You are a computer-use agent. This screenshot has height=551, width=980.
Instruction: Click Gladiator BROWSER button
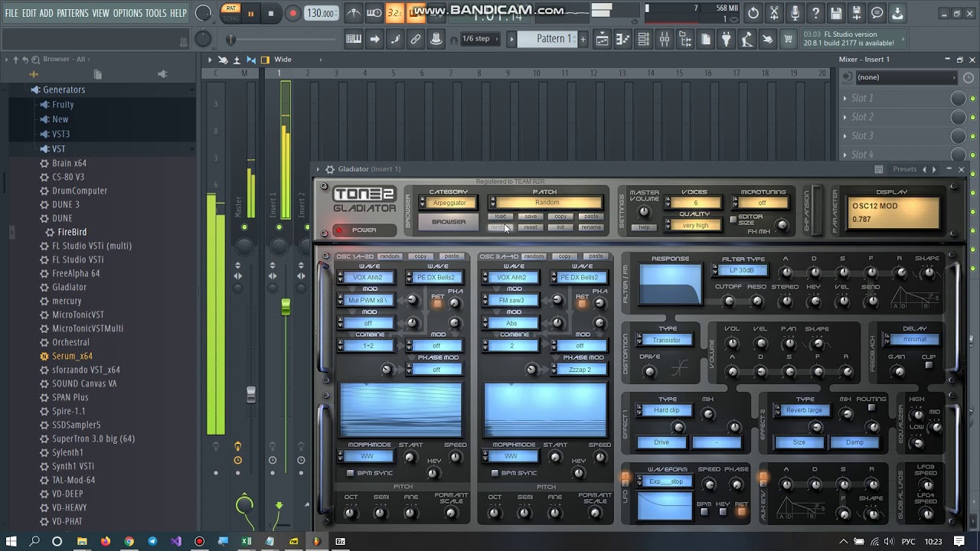(x=449, y=222)
